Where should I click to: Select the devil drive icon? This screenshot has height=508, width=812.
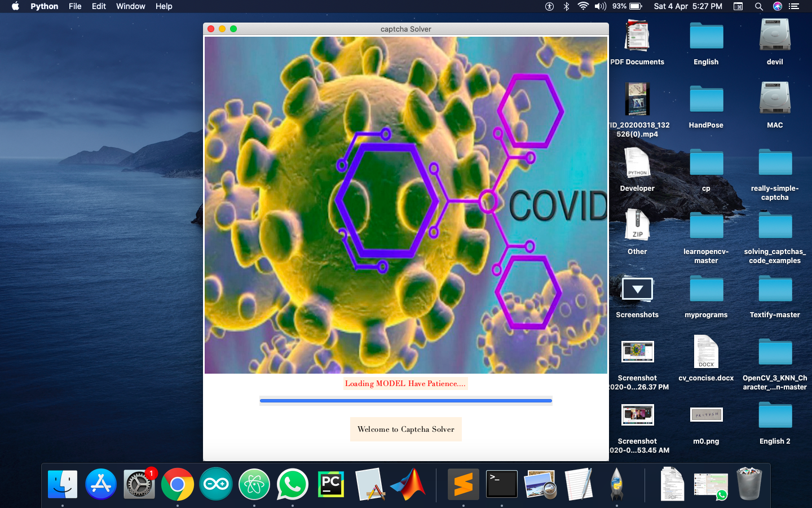point(775,42)
